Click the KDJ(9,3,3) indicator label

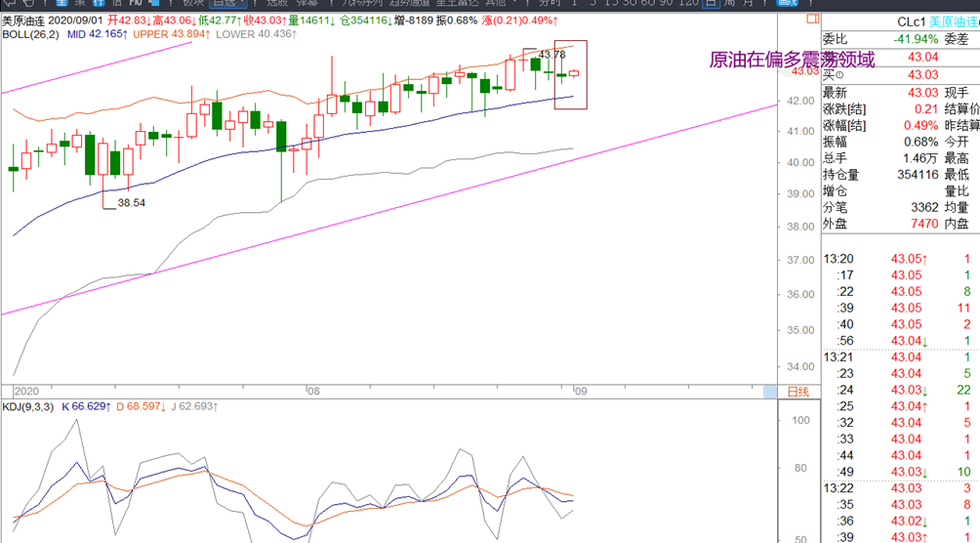point(28,406)
